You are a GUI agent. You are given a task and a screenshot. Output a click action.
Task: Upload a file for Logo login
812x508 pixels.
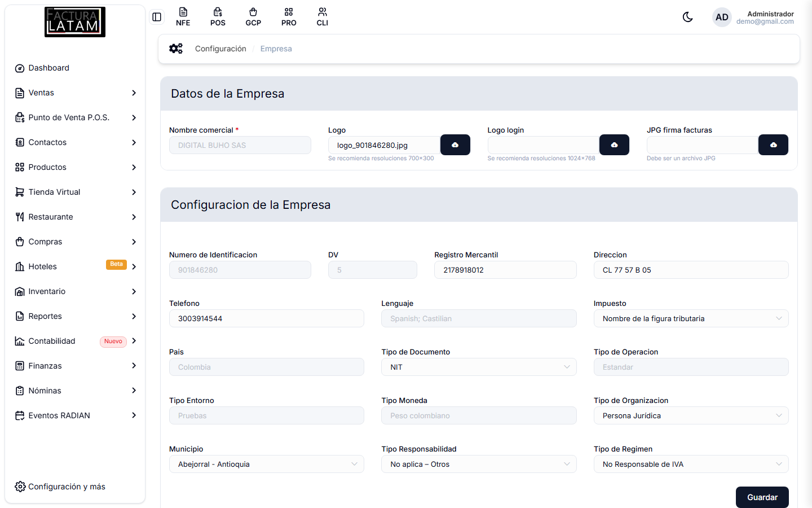614,145
